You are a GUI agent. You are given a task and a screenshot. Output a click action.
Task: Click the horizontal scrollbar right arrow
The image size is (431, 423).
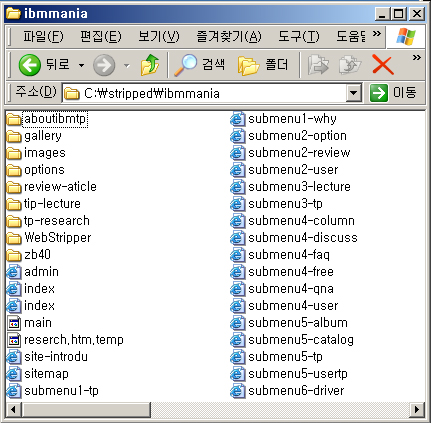click(417, 409)
